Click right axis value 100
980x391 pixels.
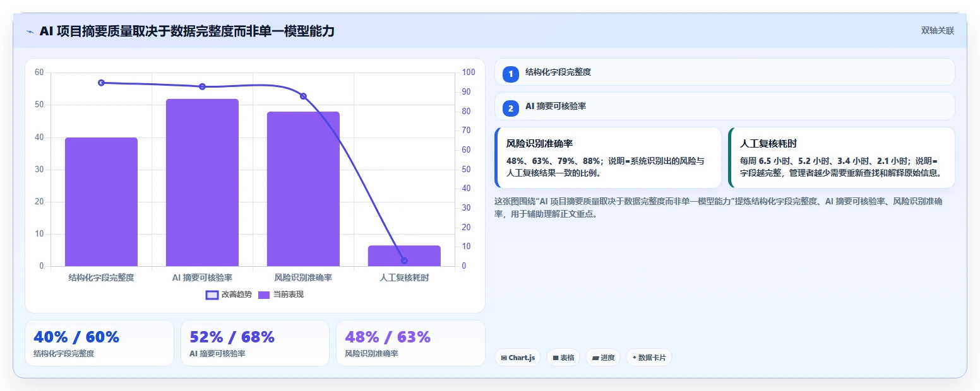[x=469, y=73]
